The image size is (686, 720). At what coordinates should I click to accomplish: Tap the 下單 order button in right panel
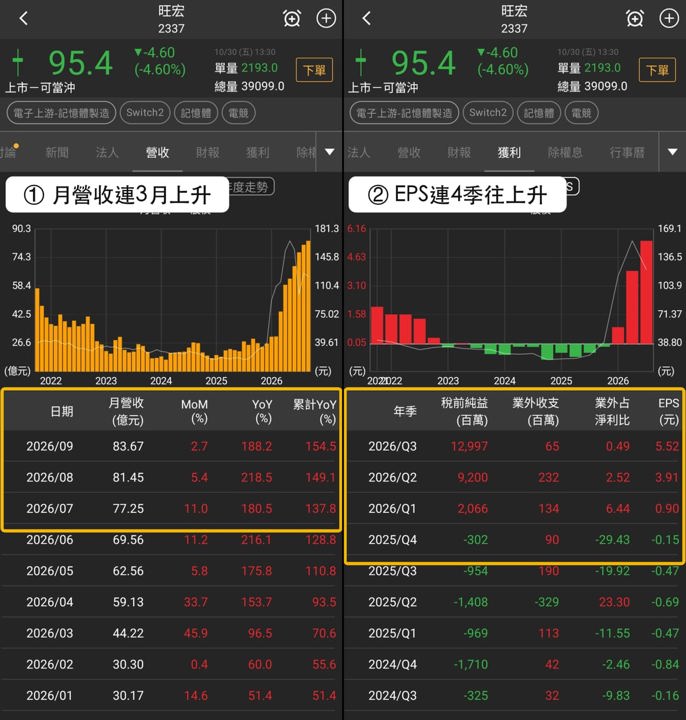click(x=657, y=70)
